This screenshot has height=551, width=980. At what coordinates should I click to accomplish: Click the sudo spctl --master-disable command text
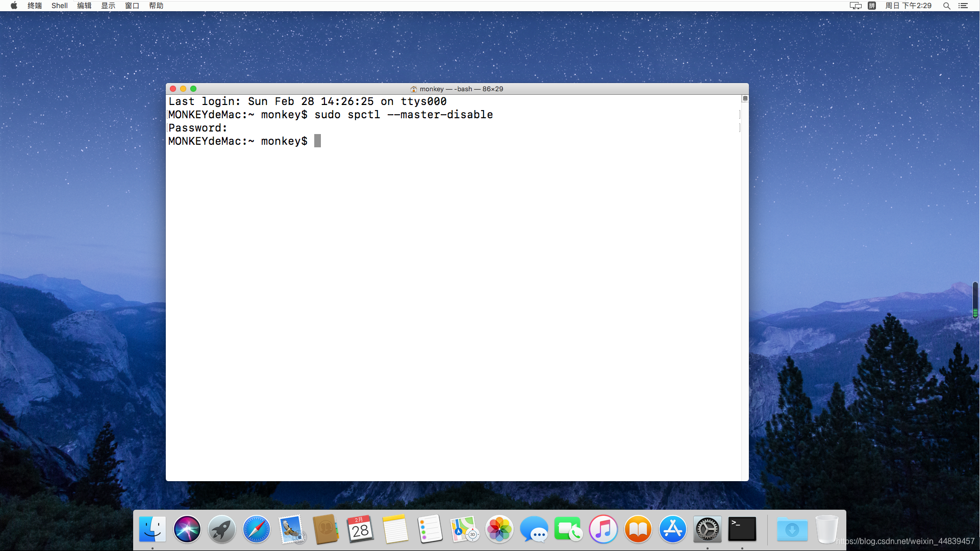coord(404,115)
